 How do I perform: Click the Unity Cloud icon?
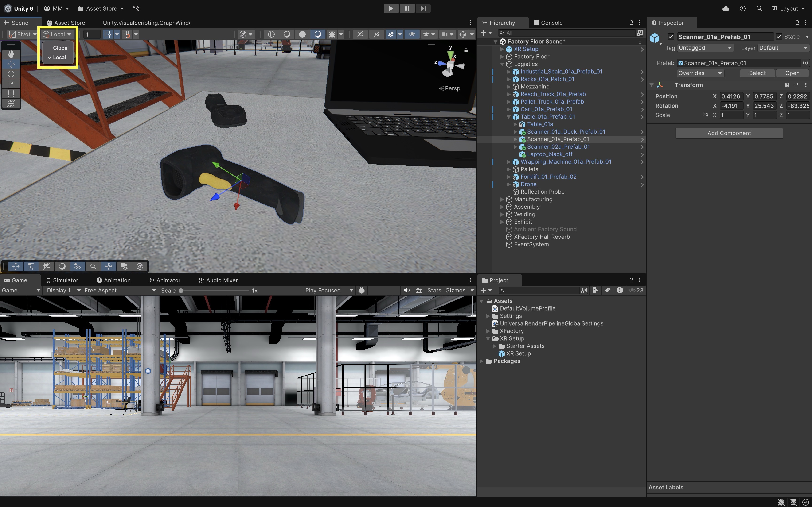tap(726, 8)
